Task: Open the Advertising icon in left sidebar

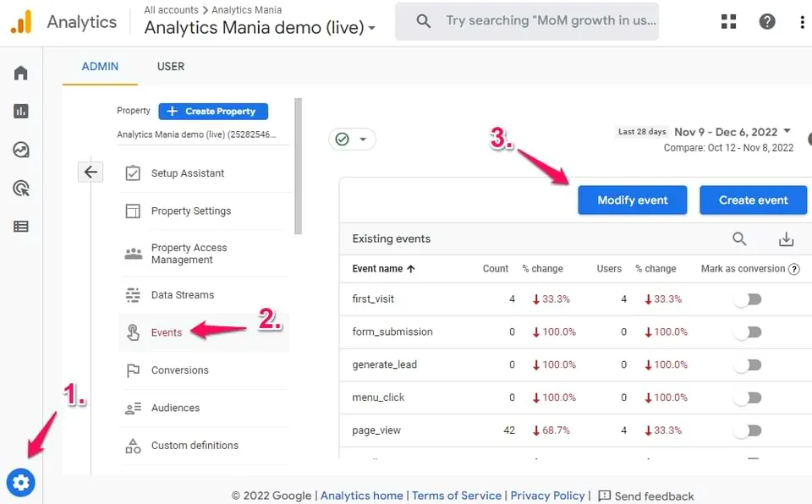Action: pos(20,188)
